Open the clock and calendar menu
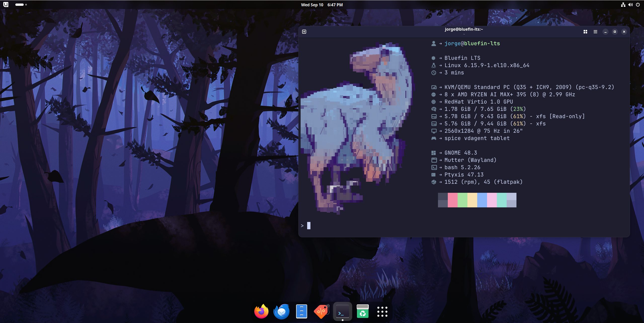The height and width of the screenshot is (323, 644). [322, 5]
